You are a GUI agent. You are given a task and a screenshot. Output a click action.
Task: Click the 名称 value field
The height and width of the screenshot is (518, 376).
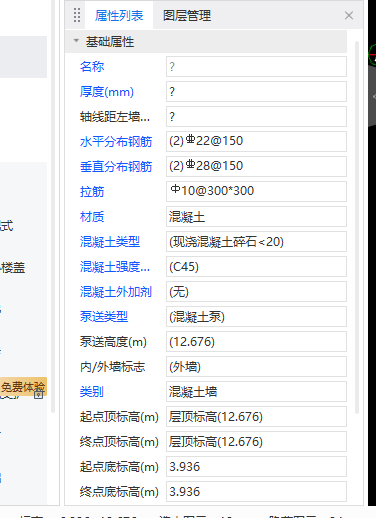[x=256, y=67]
